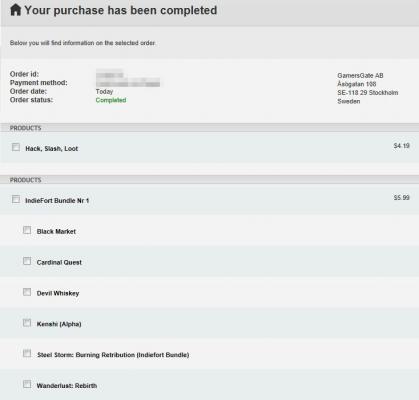Click the first PRODUCTS section header
419x400 pixels.
[x=209, y=128]
